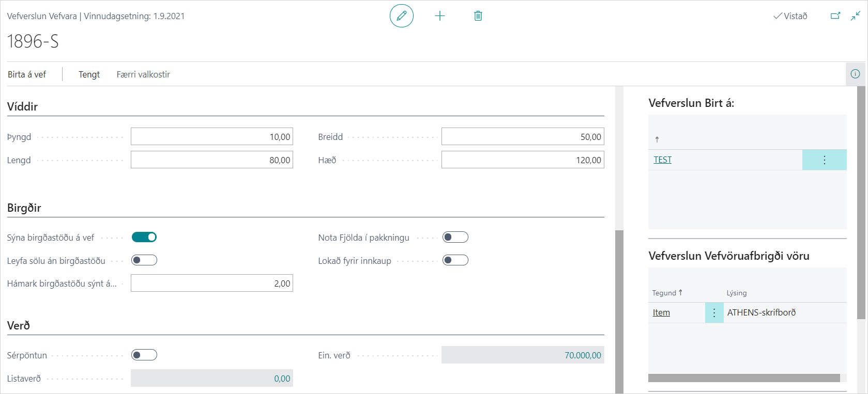868x394 pixels.
Task: Sort by the Tegund column header
Action: (664, 293)
